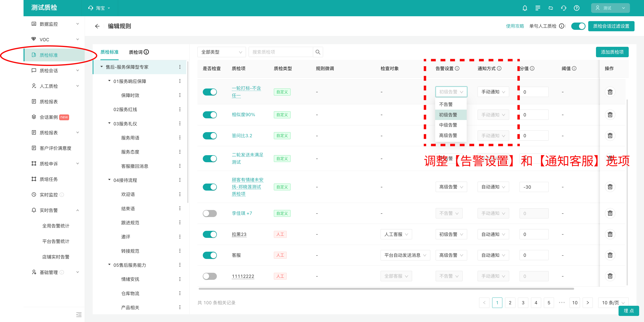The width and height of the screenshot is (644, 322).
Task: Open the customer service headset icon
Action: tap(564, 8)
